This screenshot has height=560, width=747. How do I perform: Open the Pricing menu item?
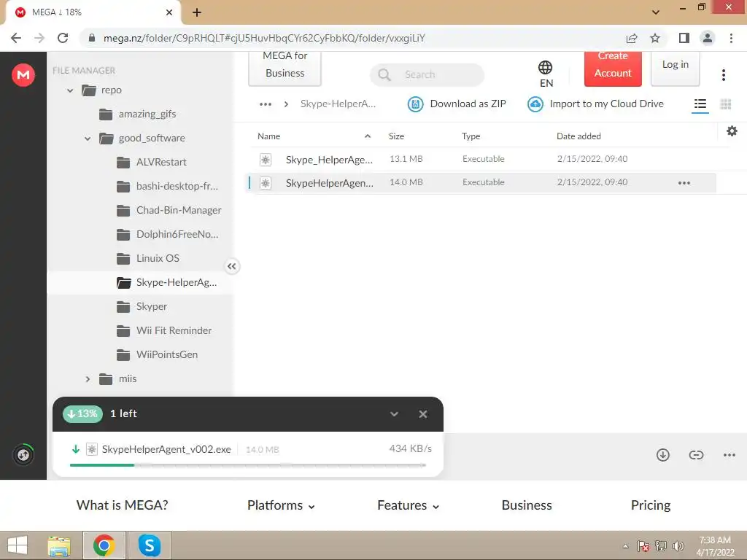(650, 505)
